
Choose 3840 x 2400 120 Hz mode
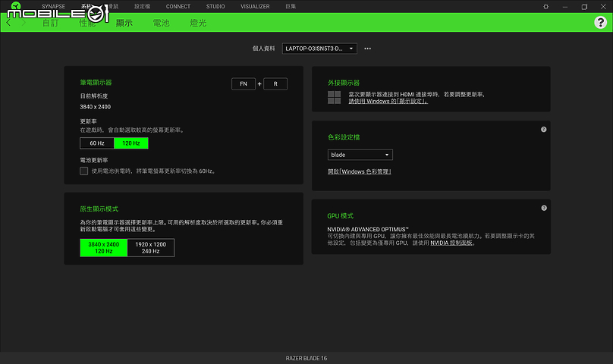pos(104,247)
